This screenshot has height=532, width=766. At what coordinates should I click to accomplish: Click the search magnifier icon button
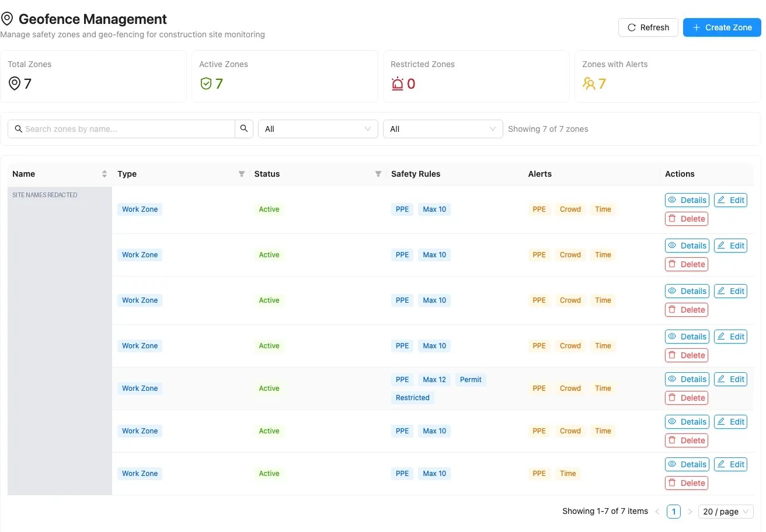coord(244,129)
